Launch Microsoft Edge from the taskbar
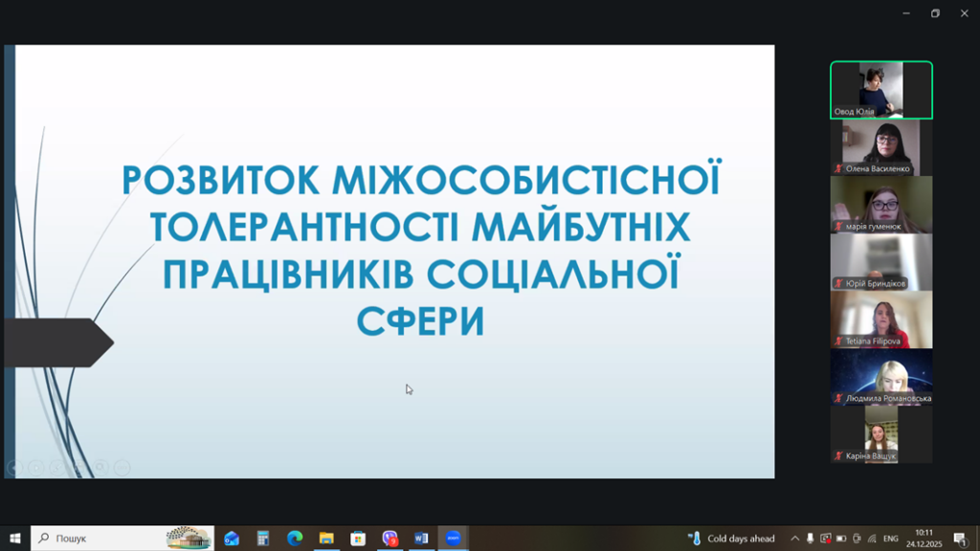The width and height of the screenshot is (980, 551). coord(295,539)
